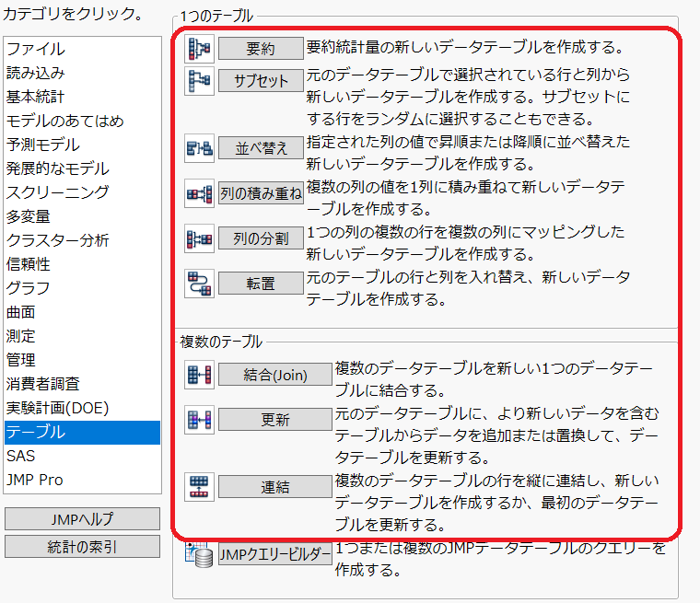Click the 並べ替え (Sort) icon
This screenshot has width=700, height=603.
[199, 148]
